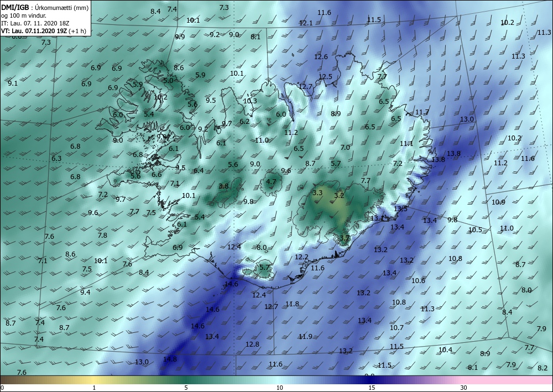Click the 5.0 value in the Westfjords
The image size is (553, 392).
(x=168, y=80)
